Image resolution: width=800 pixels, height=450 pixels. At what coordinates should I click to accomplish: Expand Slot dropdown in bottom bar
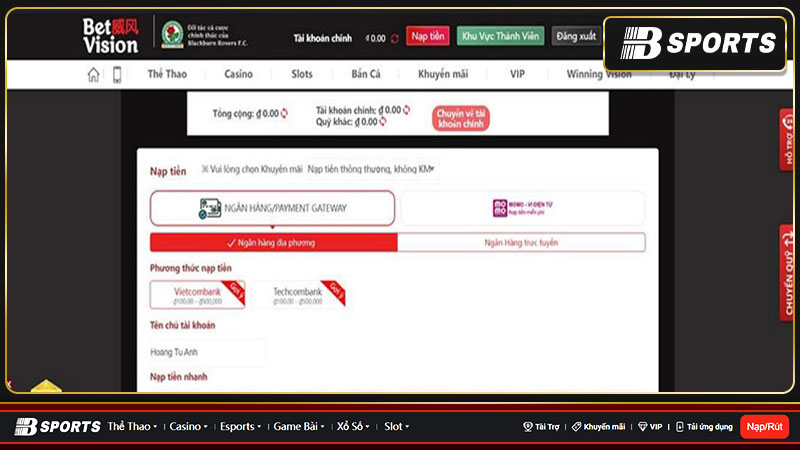[396, 427]
